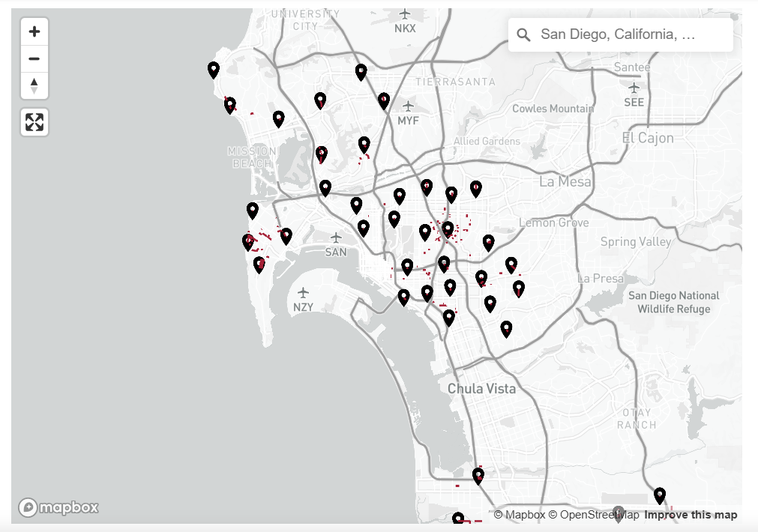Click the NZY airport icon
This screenshot has width=758, height=532.
303,292
